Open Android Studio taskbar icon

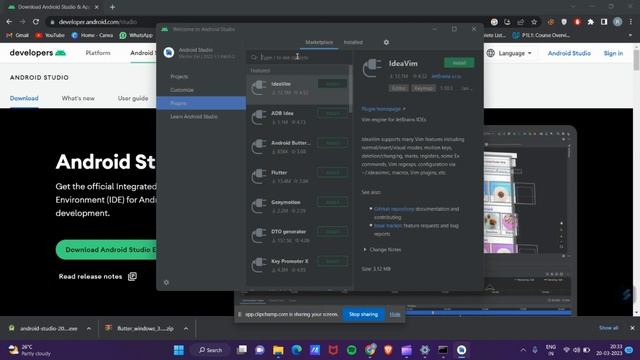click(x=461, y=350)
